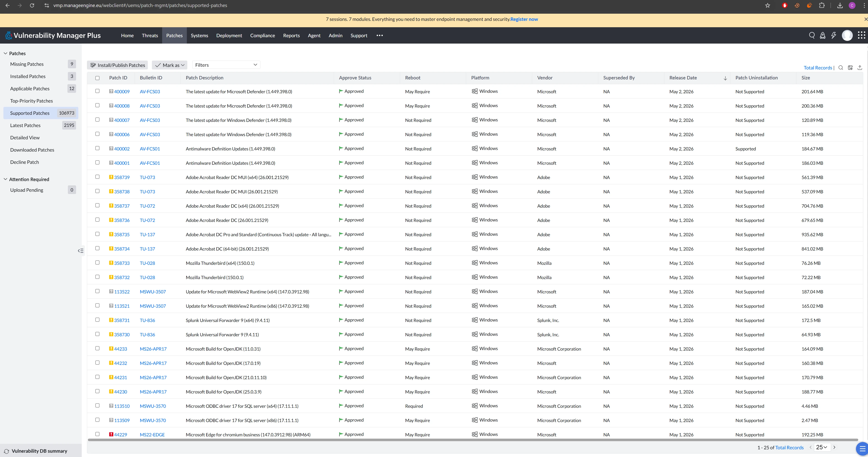
Task: Open the rocket quick-launch icon in the header
Action: [x=823, y=35]
